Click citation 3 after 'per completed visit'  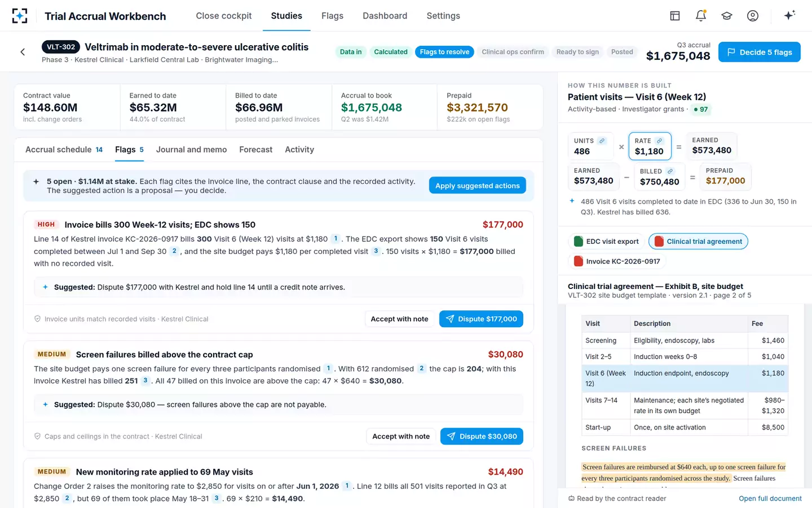tap(376, 251)
